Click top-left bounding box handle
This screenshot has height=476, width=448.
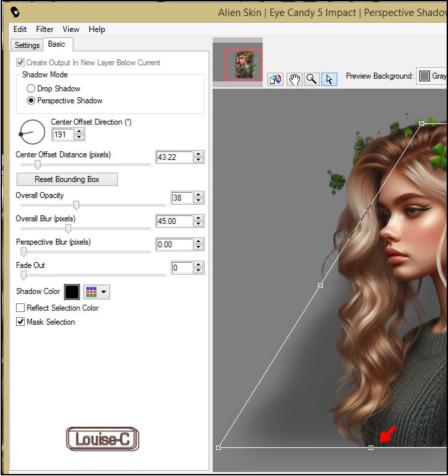pyautogui.click(x=421, y=123)
